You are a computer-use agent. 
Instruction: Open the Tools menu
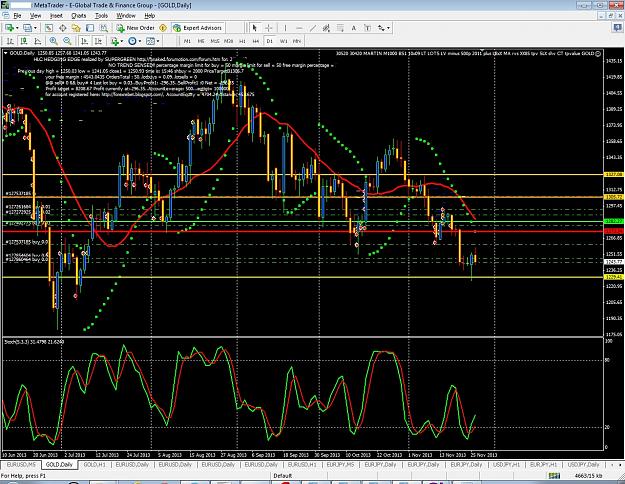[x=101, y=16]
